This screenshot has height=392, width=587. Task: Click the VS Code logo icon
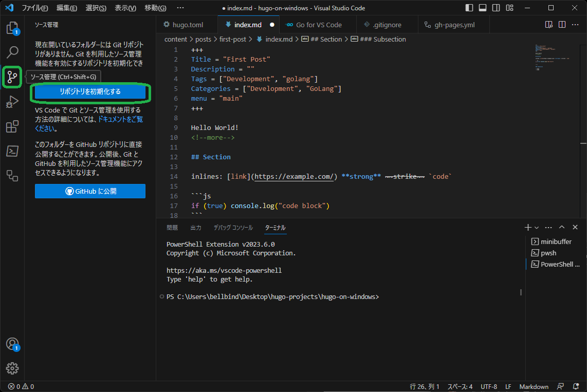9,8
